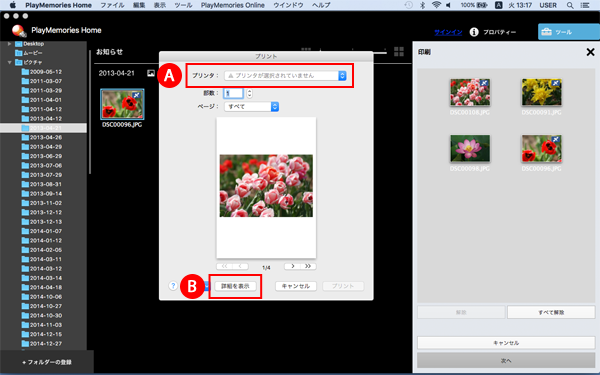The height and width of the screenshot is (375, 600).
Task: Click the Time Machine icon
Action: pyautogui.click(x=409, y=5)
